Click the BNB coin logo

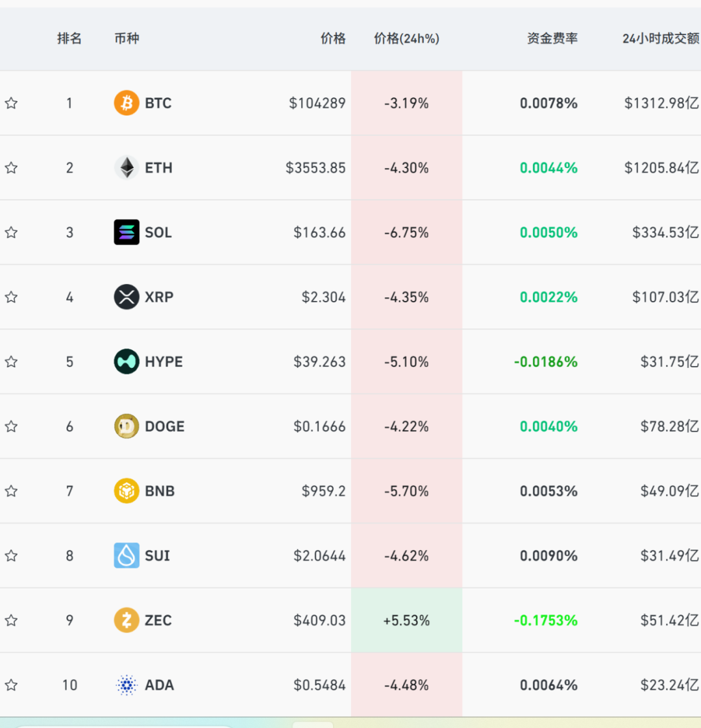coord(127,491)
